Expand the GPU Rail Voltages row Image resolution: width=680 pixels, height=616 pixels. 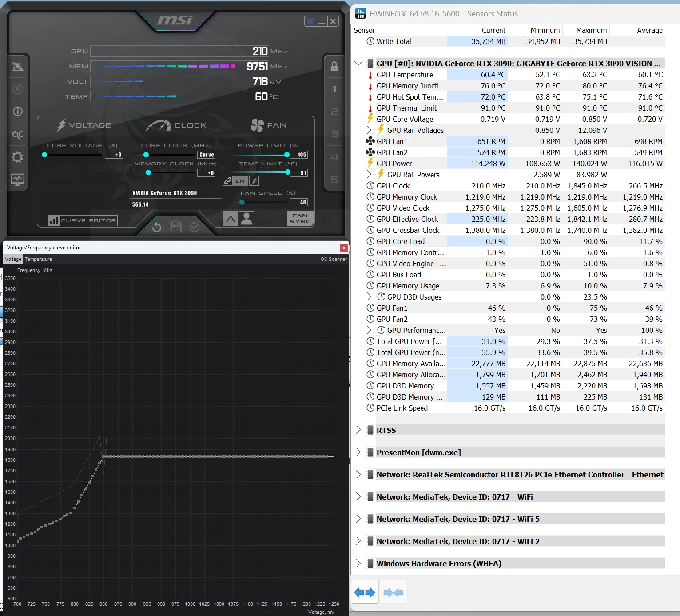(369, 130)
